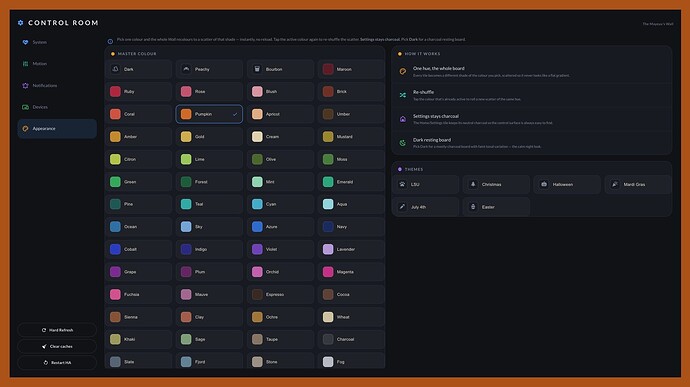The height and width of the screenshot is (387, 690).
Task: Click the Clear caches button
Action: click(57, 346)
